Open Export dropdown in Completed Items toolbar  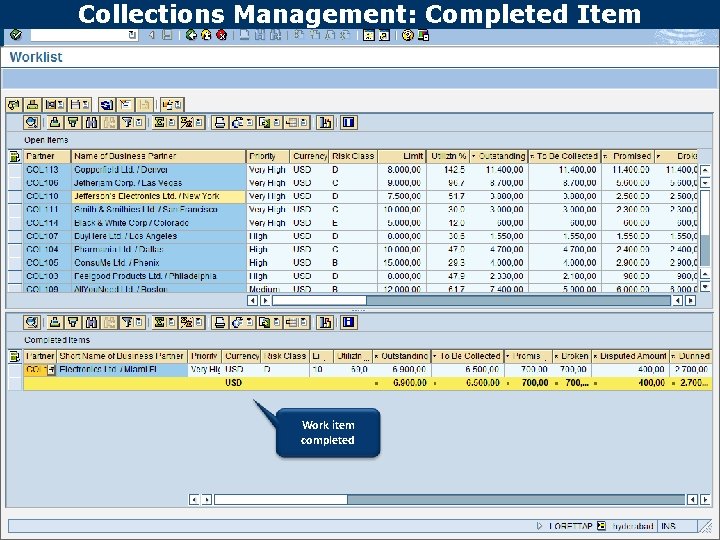276,322
